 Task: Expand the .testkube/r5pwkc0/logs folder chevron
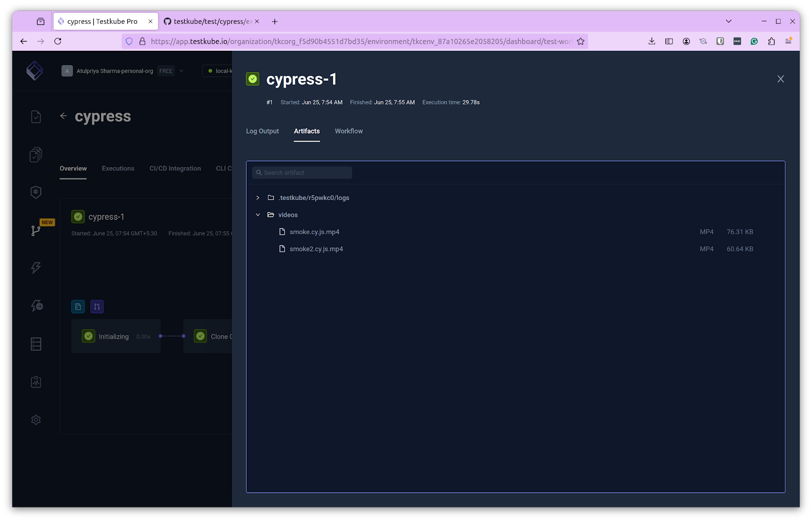(258, 198)
